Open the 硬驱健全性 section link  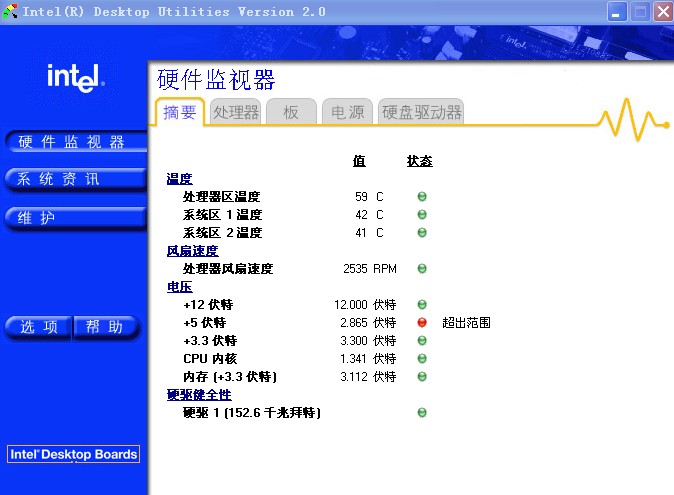click(x=199, y=394)
